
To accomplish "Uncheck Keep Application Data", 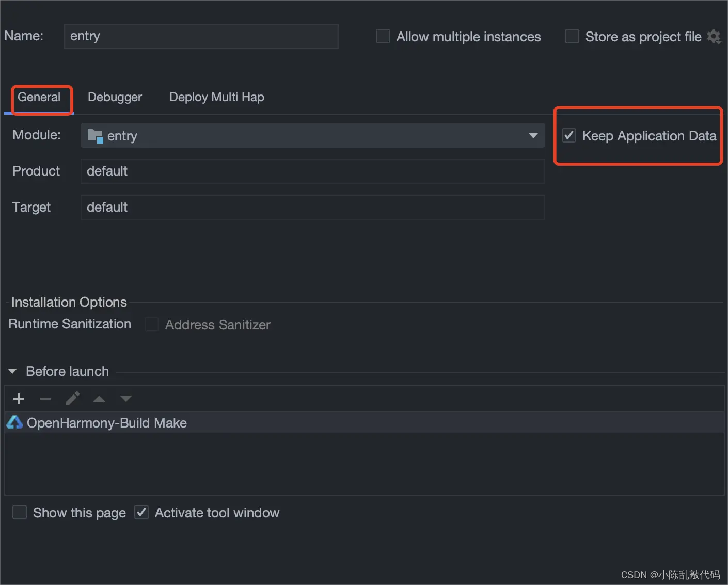I will pos(568,135).
